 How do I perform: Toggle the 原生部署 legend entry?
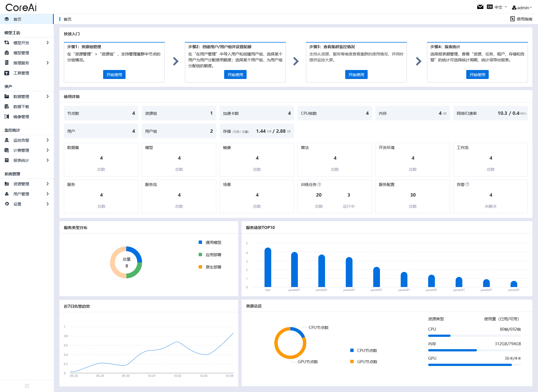210,267
